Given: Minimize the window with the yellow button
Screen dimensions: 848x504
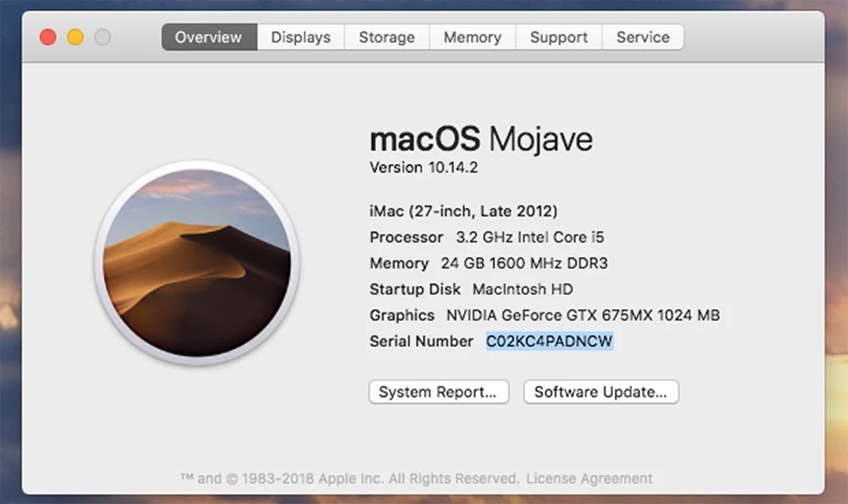Looking at the screenshot, I should [75, 37].
